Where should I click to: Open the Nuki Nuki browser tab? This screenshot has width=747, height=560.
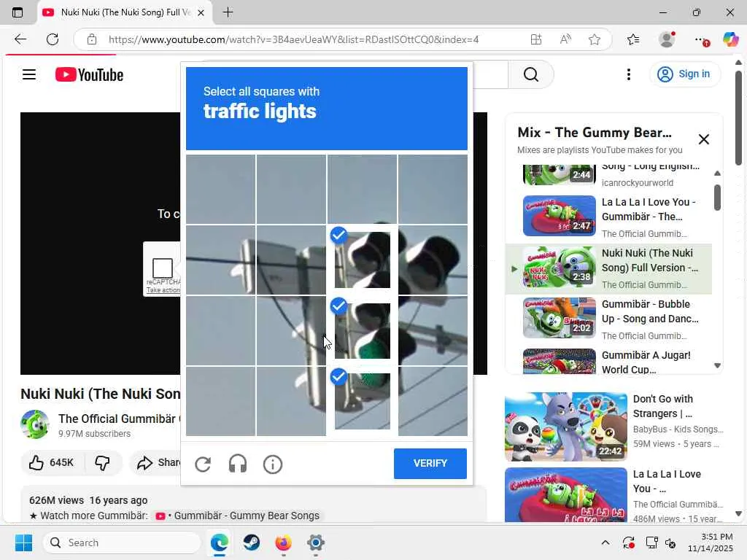tap(125, 12)
